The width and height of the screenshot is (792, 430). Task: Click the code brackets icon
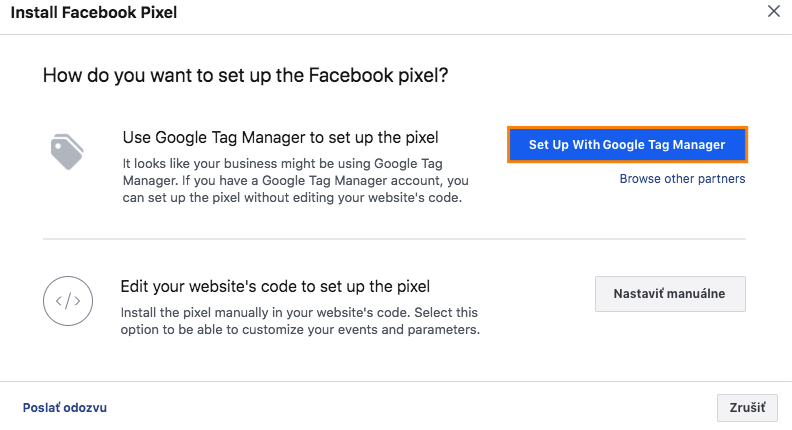[x=68, y=298]
